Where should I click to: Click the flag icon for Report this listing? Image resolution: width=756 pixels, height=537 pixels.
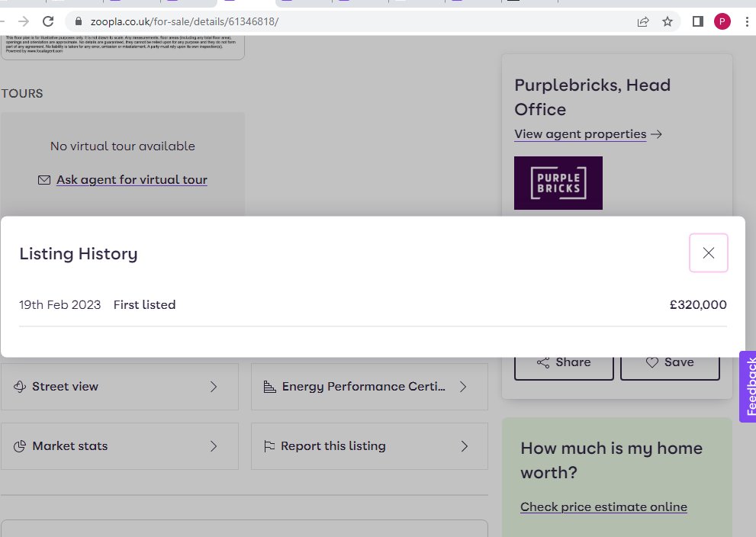click(x=269, y=446)
